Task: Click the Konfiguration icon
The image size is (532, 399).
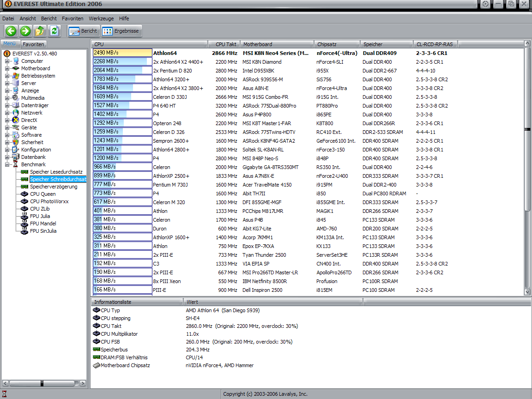Action: coord(16,150)
